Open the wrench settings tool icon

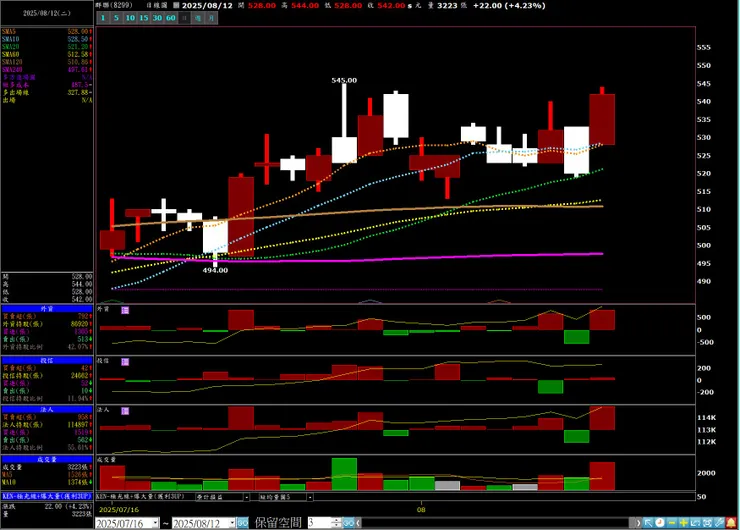719,523
